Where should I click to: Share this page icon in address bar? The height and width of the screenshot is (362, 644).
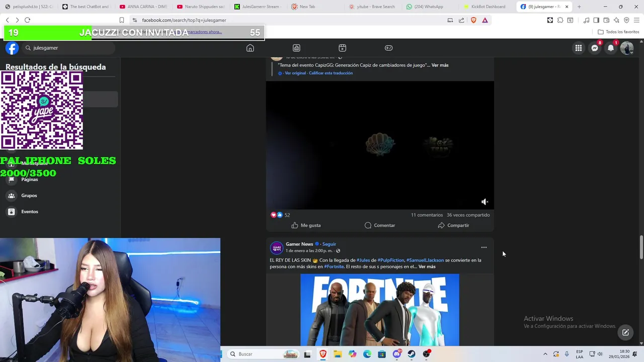point(461,20)
